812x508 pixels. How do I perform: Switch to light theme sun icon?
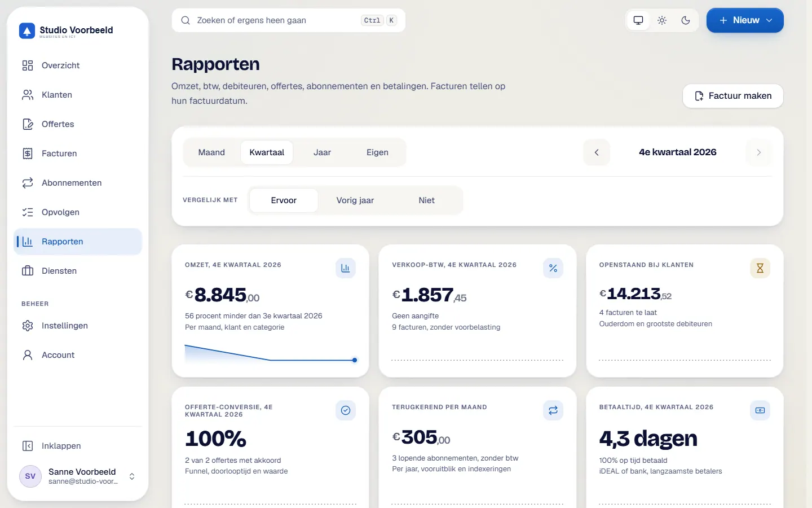click(x=662, y=20)
